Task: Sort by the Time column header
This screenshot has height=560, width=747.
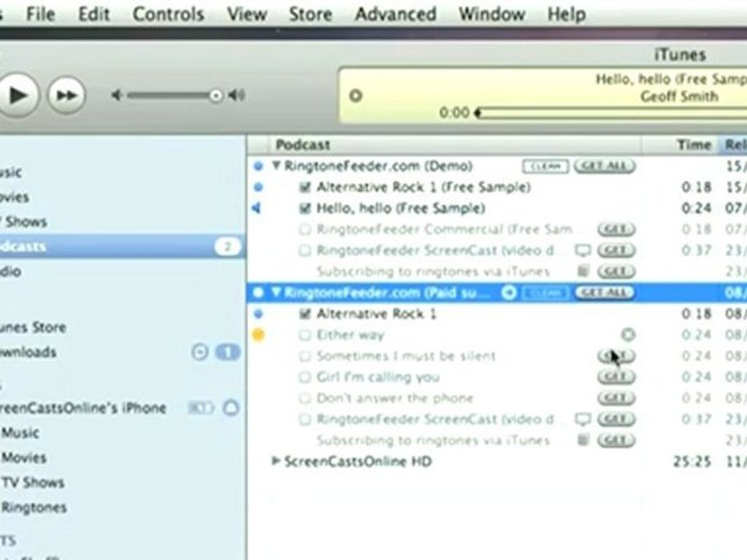Action: (x=680, y=145)
